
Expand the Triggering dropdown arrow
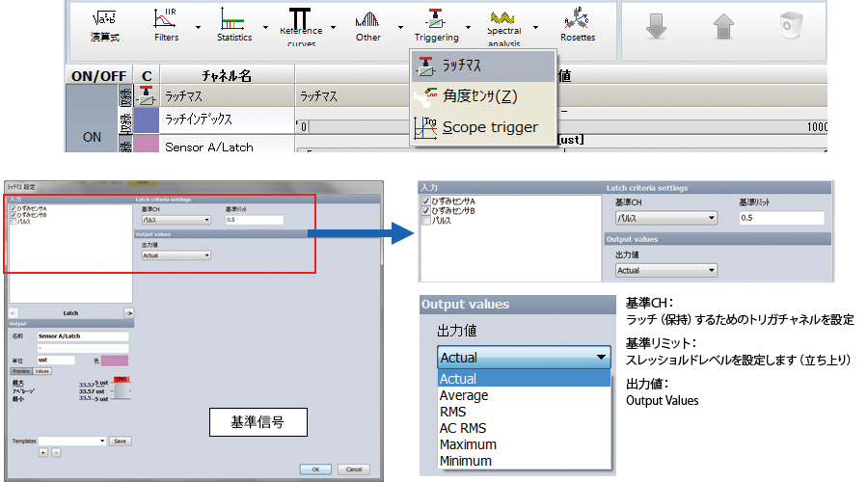tap(469, 27)
